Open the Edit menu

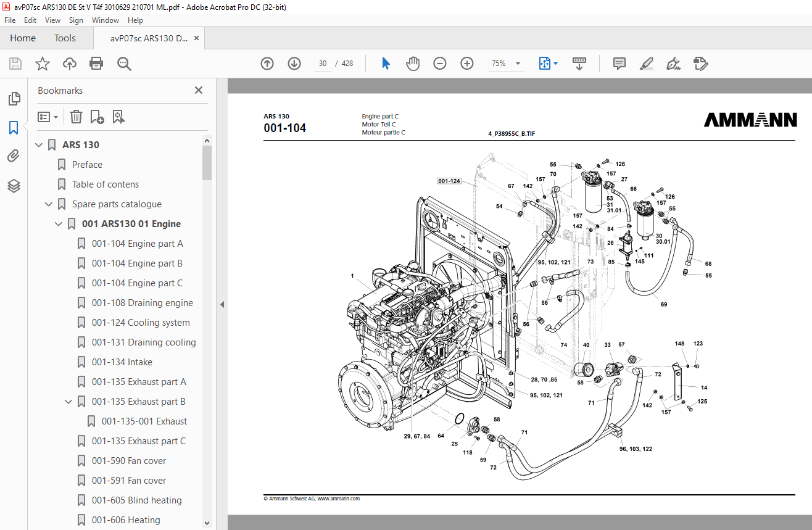tap(30, 20)
